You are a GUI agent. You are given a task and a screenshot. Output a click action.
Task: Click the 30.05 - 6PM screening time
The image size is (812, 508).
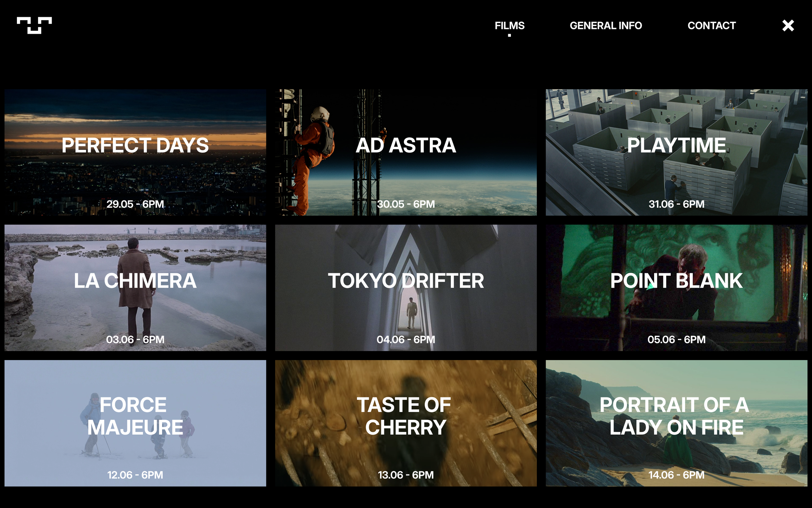(405, 204)
